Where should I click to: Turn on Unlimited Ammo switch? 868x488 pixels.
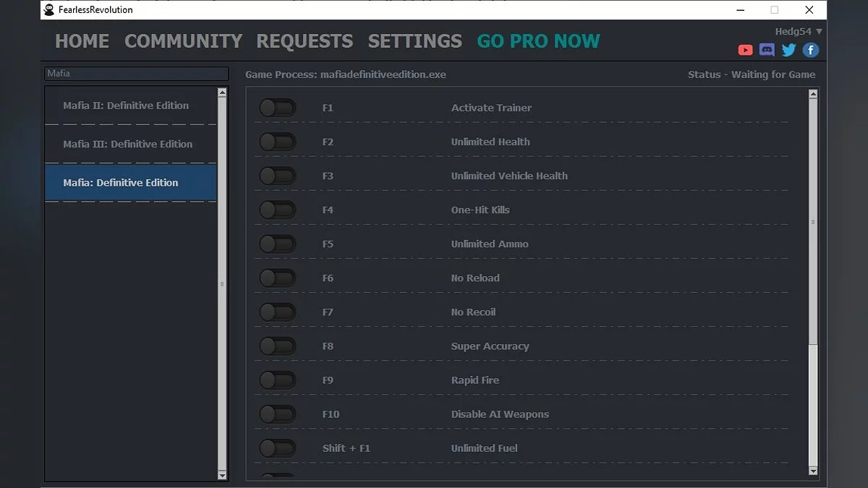pyautogui.click(x=278, y=244)
